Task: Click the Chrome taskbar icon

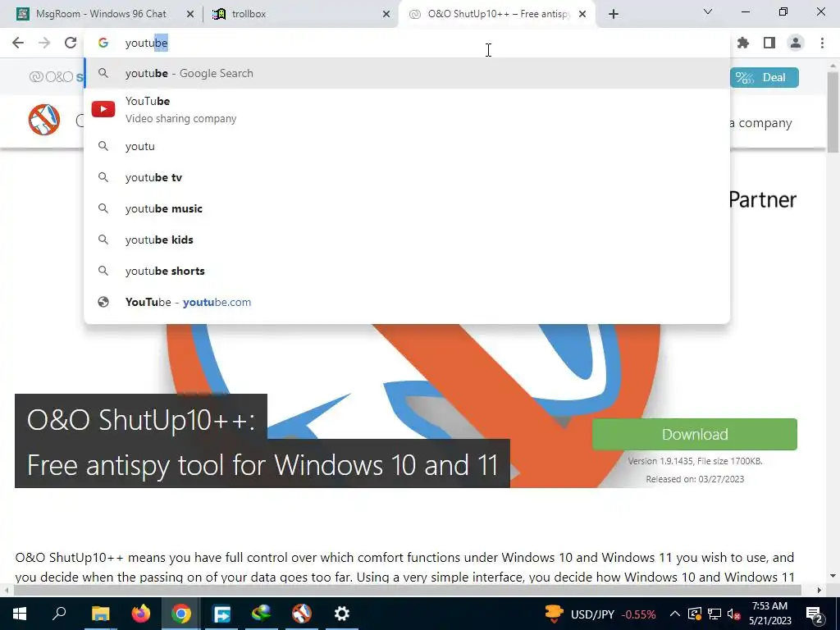Action: tap(181, 614)
